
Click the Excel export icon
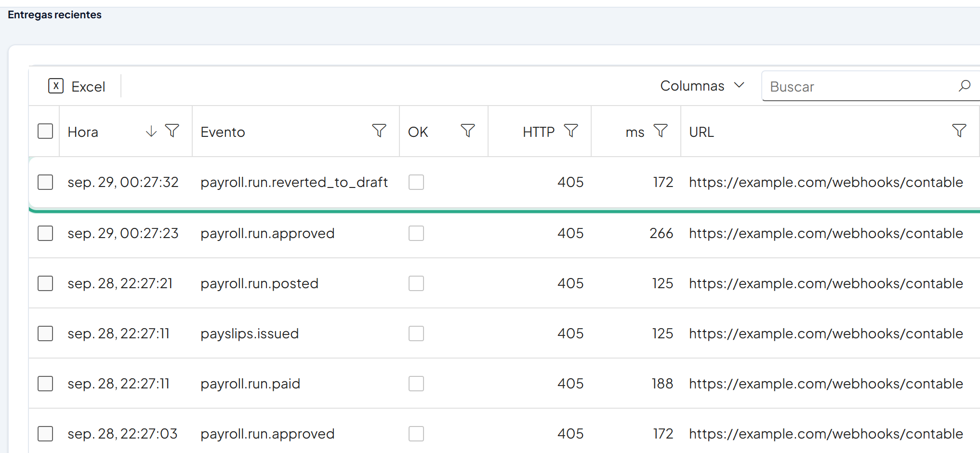point(56,86)
